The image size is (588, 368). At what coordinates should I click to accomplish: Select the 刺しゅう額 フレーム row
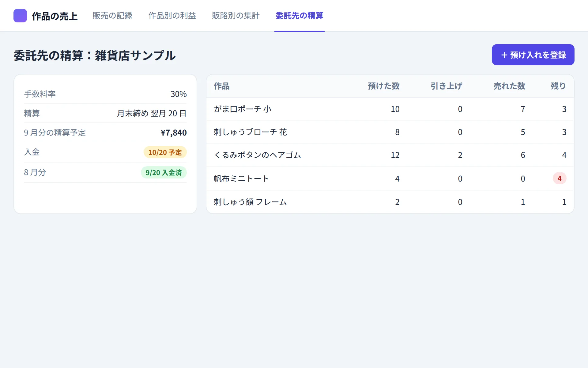point(390,202)
